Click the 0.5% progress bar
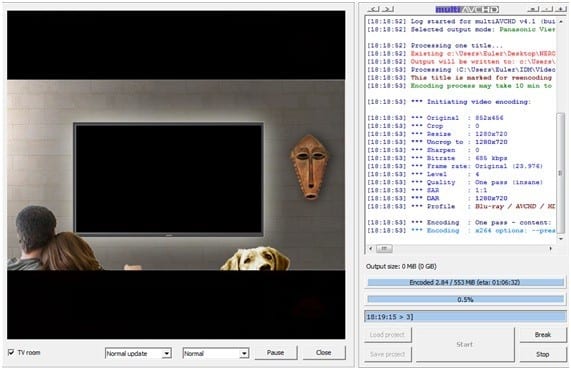Screen dimensions: 571x370 pos(465,299)
